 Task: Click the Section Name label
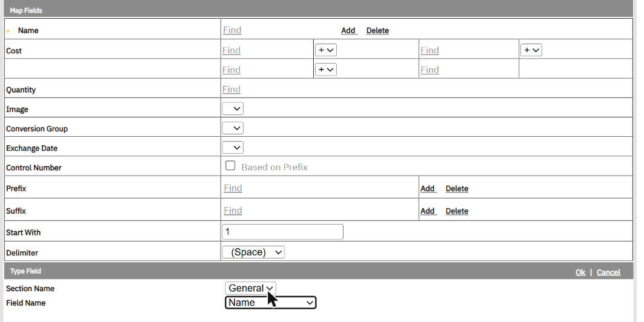tap(30, 289)
